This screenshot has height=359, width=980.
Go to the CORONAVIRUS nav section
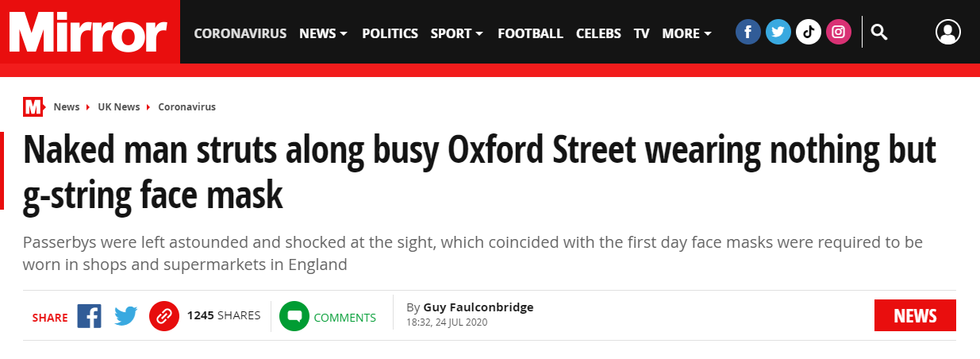tap(240, 33)
